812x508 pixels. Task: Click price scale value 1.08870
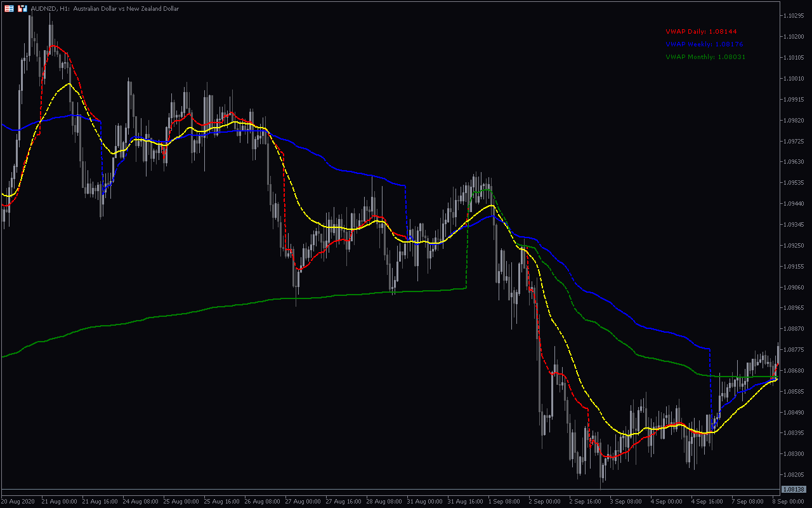796,329
